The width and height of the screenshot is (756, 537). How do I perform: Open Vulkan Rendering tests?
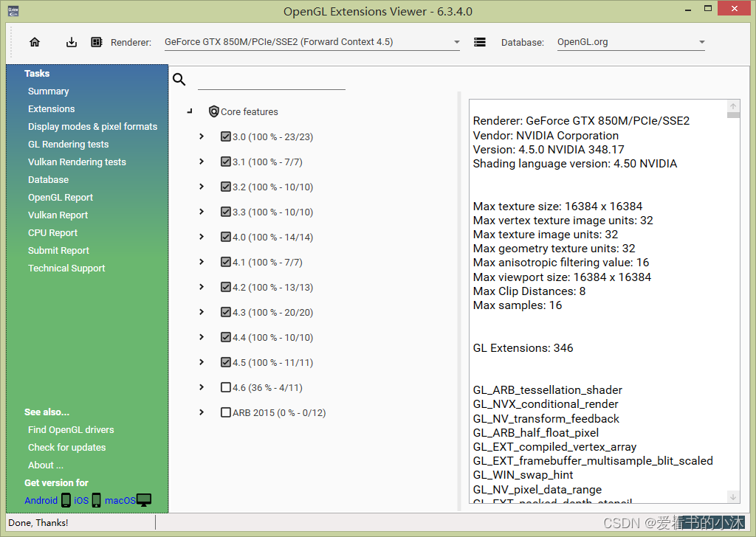pyautogui.click(x=77, y=162)
